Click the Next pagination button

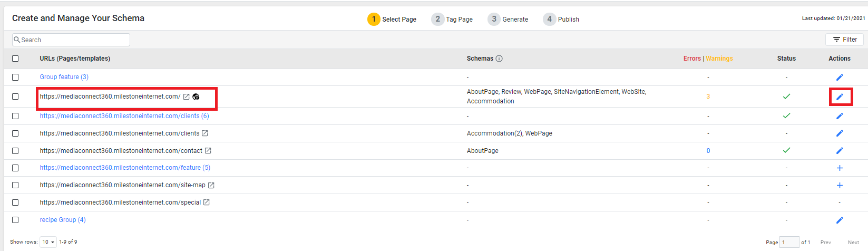pos(853,243)
